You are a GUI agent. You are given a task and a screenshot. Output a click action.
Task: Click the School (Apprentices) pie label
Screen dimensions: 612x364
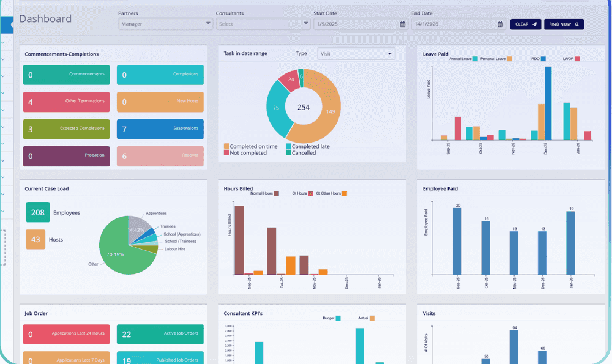coord(182,234)
